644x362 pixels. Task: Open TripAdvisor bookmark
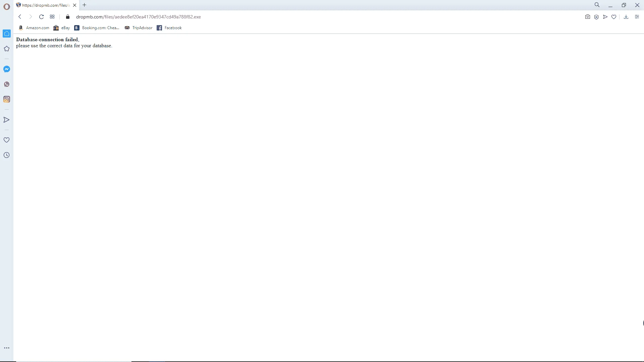[x=138, y=28]
